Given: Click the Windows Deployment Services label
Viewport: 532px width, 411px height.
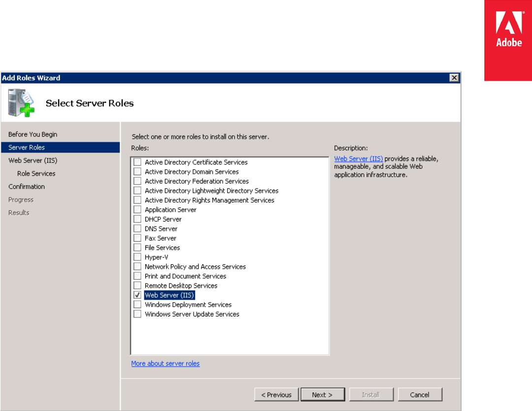Looking at the screenshot, I should click(188, 305).
